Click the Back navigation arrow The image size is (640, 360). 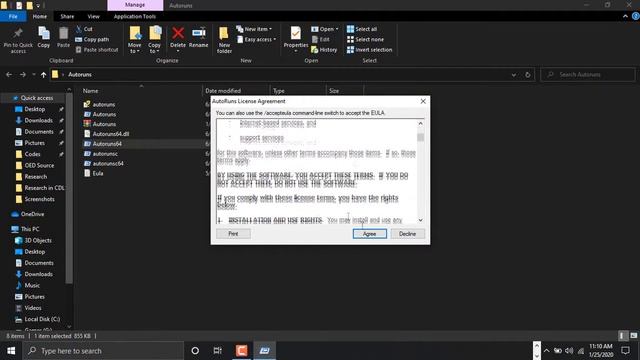[9, 75]
